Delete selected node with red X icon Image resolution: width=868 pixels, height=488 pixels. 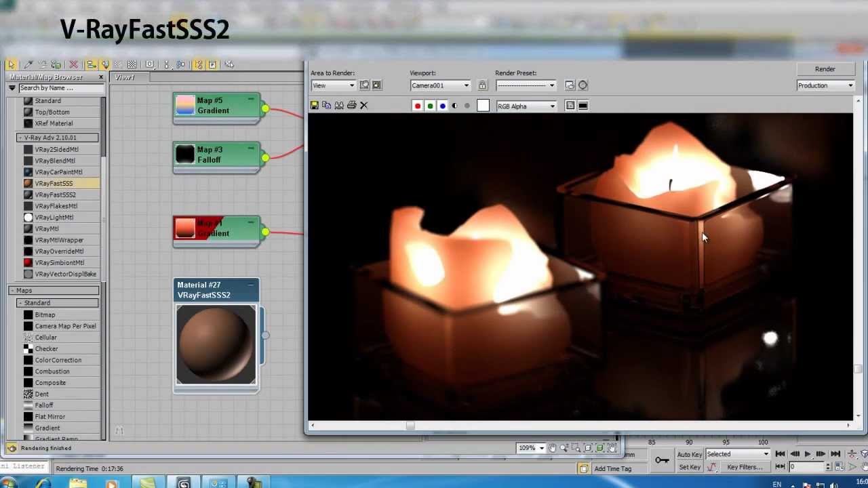click(74, 64)
